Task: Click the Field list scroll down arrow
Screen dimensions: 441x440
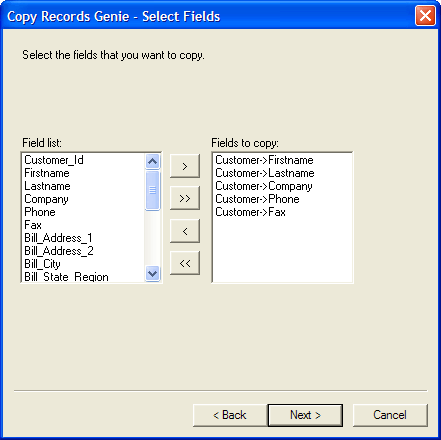Action: (x=153, y=274)
